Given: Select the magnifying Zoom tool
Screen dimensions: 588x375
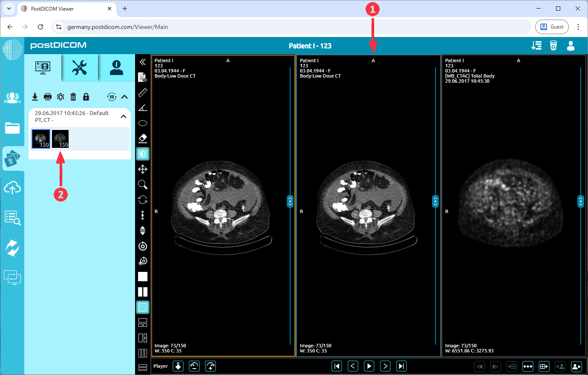Looking at the screenshot, I should click(x=143, y=185).
